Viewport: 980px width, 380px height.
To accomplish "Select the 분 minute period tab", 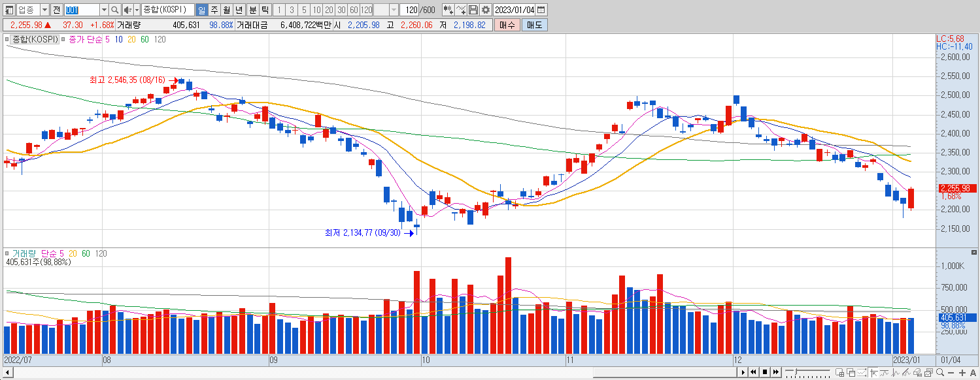I will point(252,10).
